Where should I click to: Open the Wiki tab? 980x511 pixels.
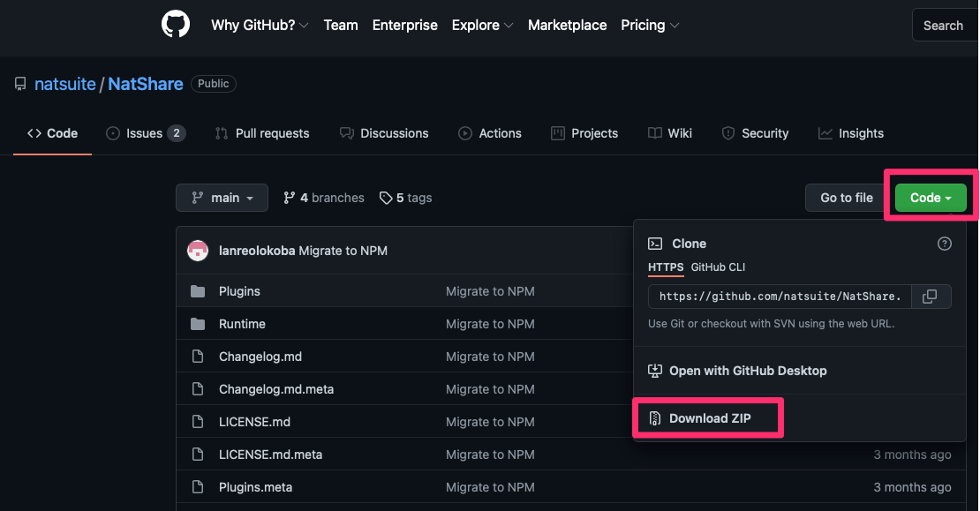pyautogui.click(x=670, y=133)
